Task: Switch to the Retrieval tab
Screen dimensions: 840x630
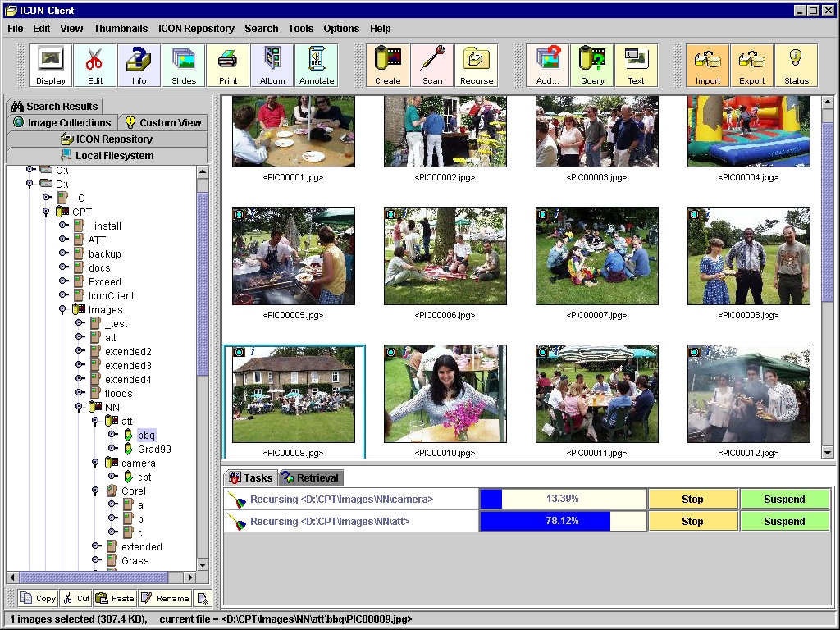Action: (311, 477)
